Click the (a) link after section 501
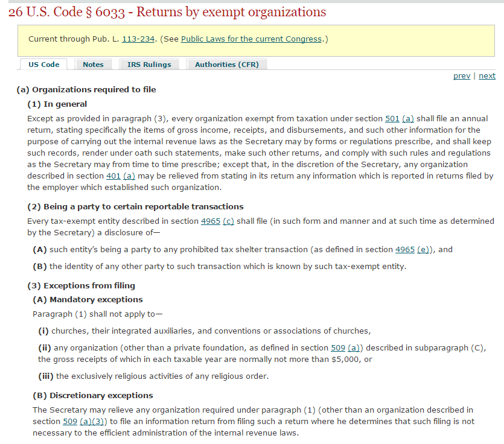 click(408, 119)
